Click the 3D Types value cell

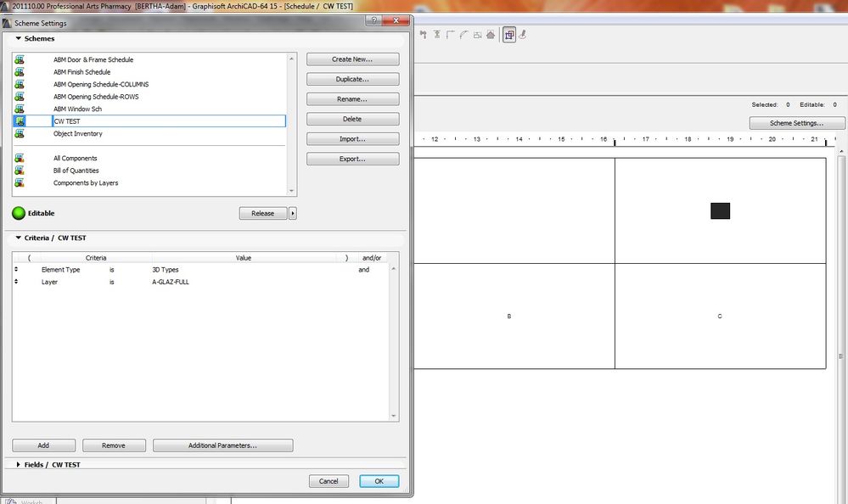point(165,269)
